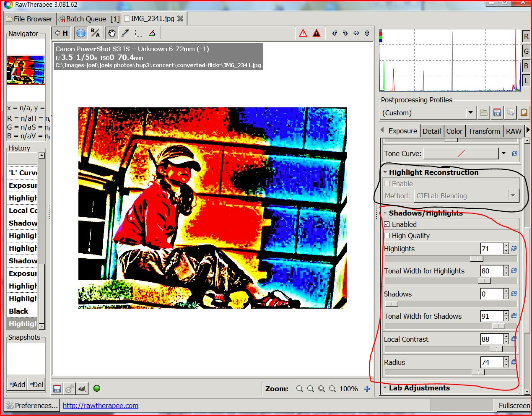532x416 pixels.
Task: Select the crop selection tool
Action: click(139, 33)
